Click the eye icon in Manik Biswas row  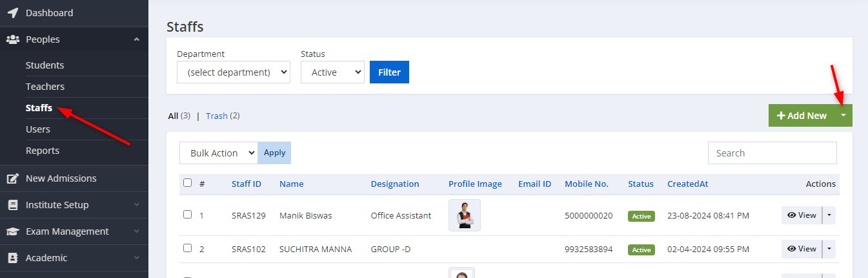(791, 215)
